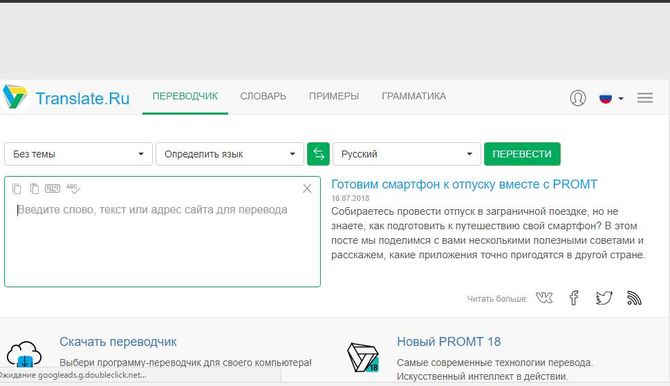
Task: Click the Собираетесь провести отпуск article paragraph
Action: click(x=488, y=233)
